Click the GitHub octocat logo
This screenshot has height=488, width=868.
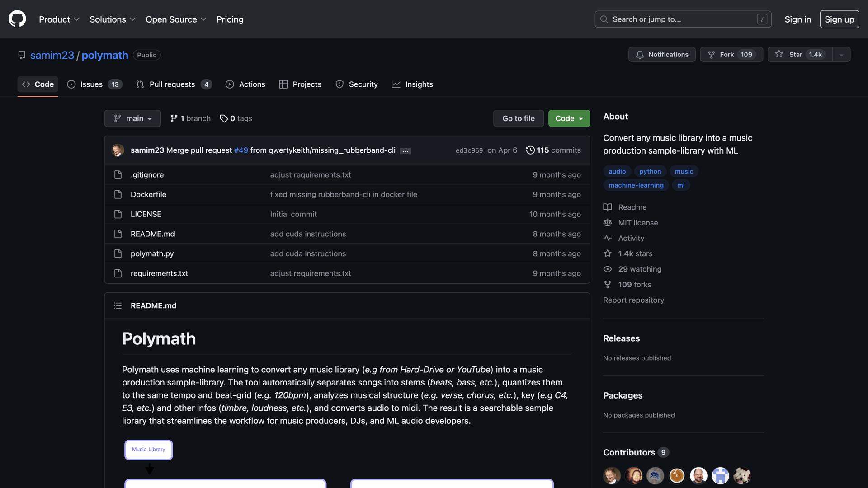17,19
